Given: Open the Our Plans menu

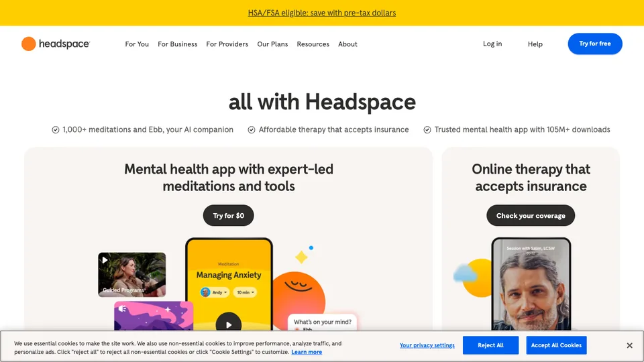Looking at the screenshot, I should click(272, 44).
